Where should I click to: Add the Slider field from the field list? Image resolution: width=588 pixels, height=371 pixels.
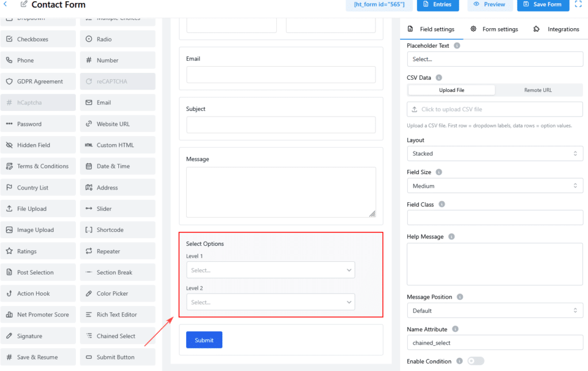click(118, 208)
